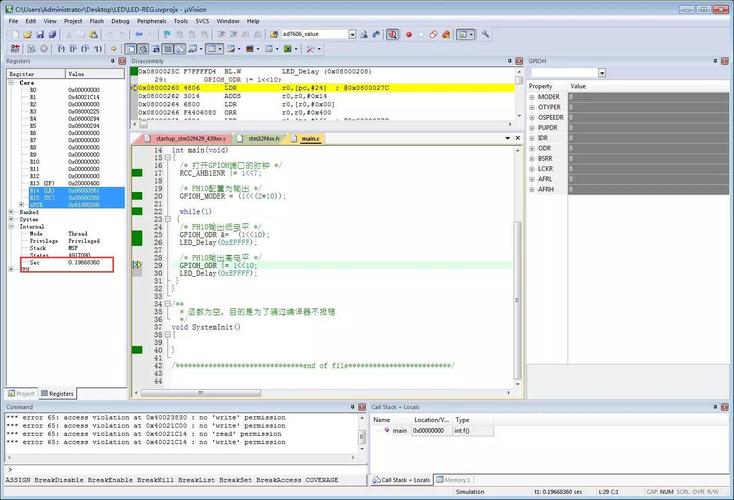
Task: Click the Save All icon
Action: click(x=52, y=34)
